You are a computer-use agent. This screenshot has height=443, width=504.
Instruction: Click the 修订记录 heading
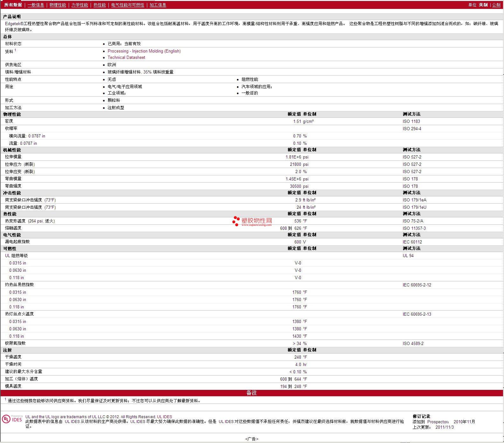(x=421, y=417)
